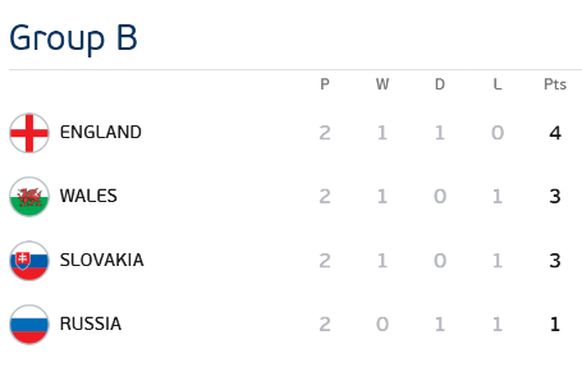Select the RUSSIA team name
582x367 pixels.
tap(91, 324)
